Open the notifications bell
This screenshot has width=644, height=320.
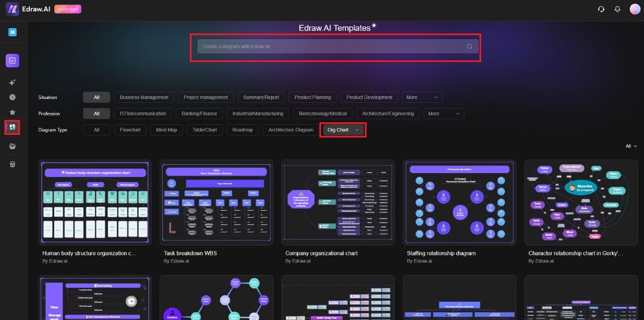point(617,9)
